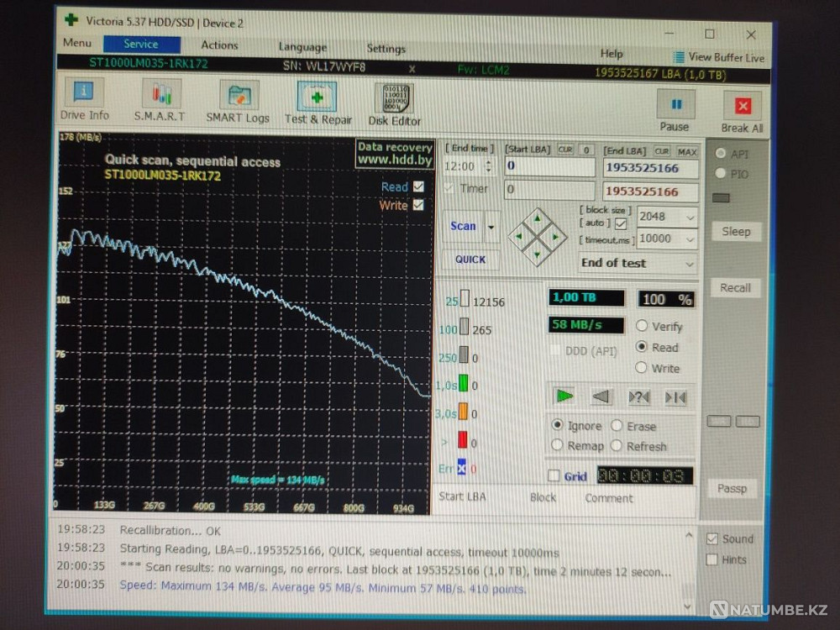Image resolution: width=840 pixels, height=630 pixels.
Task: Uncheck the Read graph checkbox
Action: [418, 186]
